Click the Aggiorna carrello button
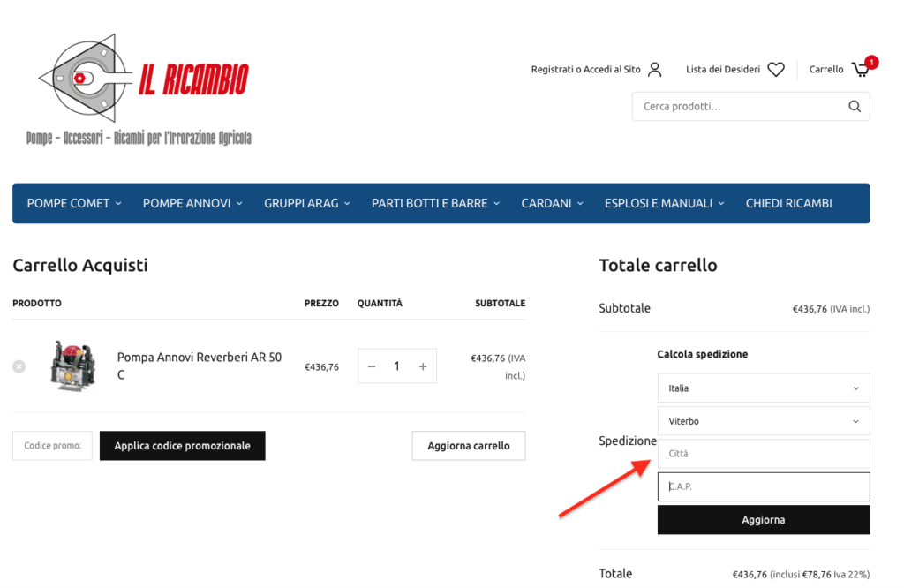 pyautogui.click(x=469, y=446)
